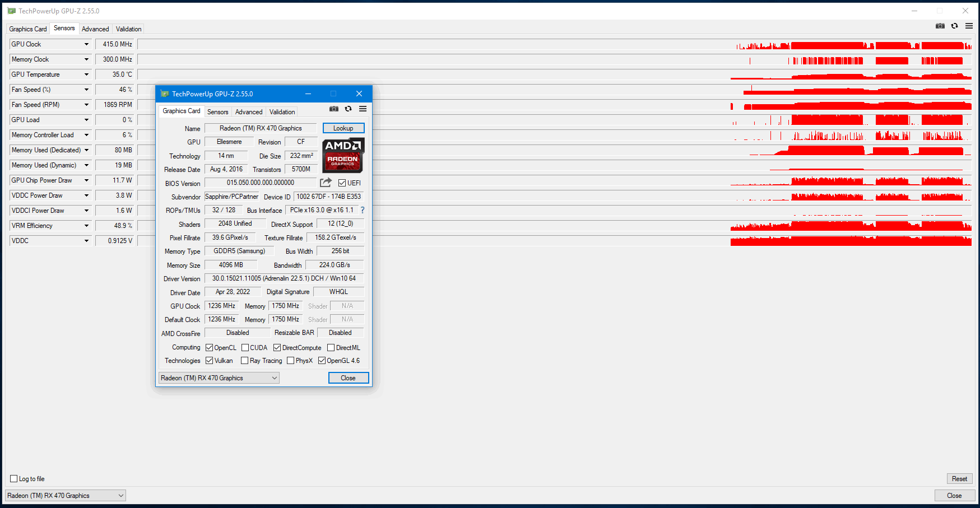Viewport: 980px width, 508px height.
Task: Click the Lookup button
Action: (x=343, y=128)
